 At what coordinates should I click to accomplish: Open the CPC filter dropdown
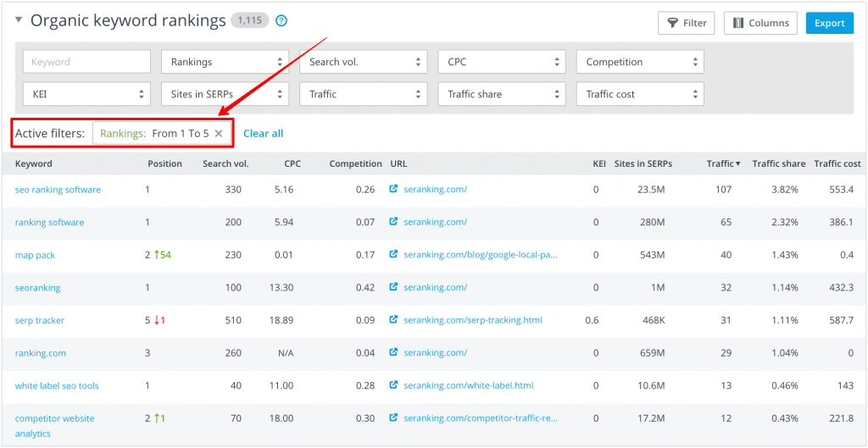point(502,62)
